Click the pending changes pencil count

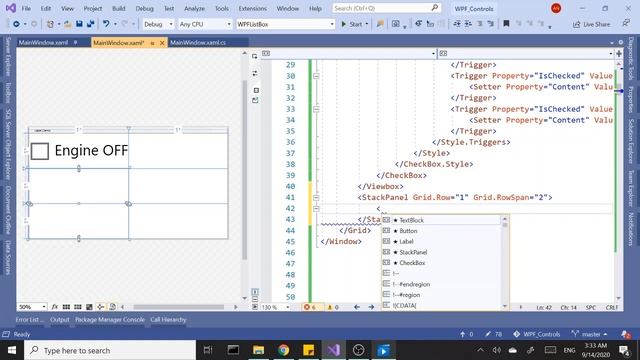[x=493, y=334]
